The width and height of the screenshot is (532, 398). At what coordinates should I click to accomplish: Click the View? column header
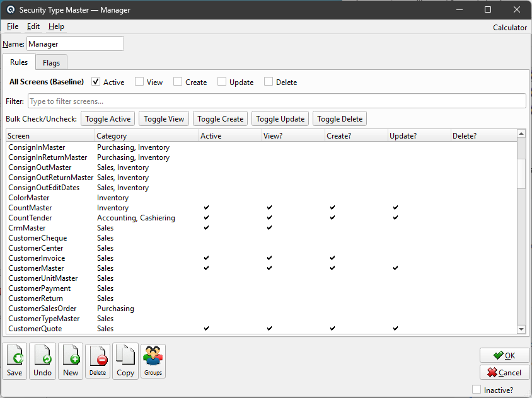tap(294, 136)
